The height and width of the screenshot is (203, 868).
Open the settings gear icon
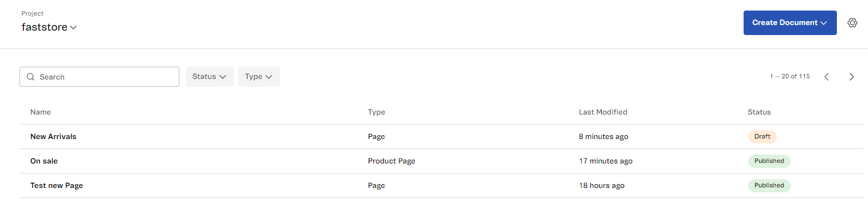click(852, 23)
